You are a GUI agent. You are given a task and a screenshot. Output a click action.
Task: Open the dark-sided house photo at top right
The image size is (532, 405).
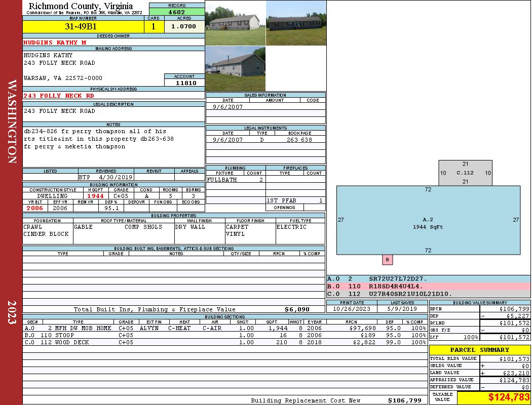coord(295,23)
